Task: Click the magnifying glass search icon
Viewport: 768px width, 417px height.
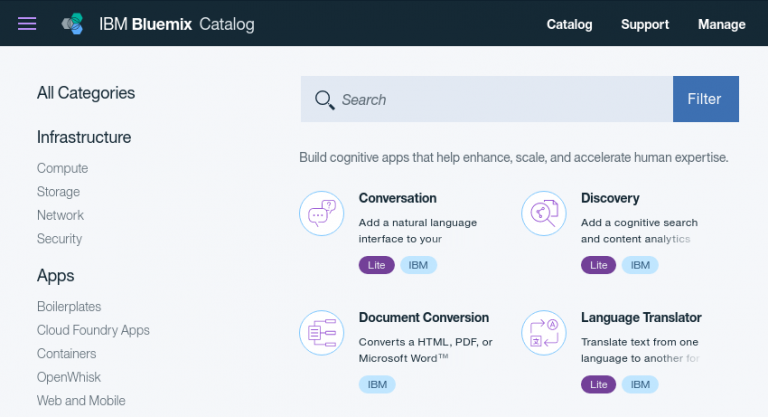Action: pos(324,100)
